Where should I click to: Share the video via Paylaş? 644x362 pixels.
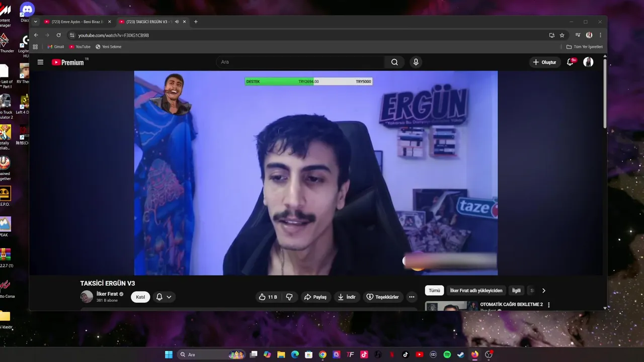pos(315,297)
